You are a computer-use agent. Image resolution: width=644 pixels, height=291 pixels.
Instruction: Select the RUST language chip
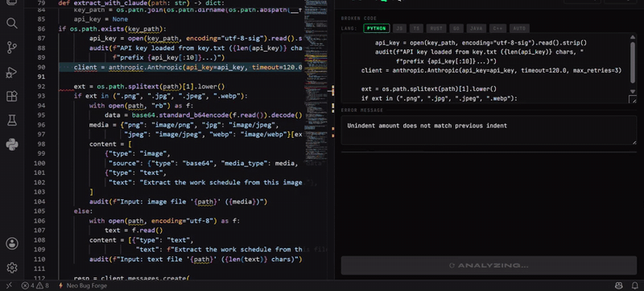coord(436,28)
